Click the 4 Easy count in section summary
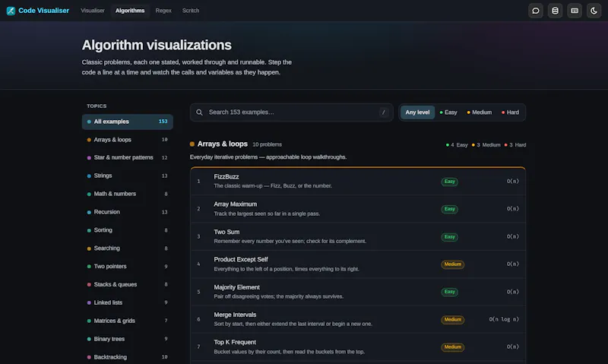The width and height of the screenshot is (608, 364). (457, 145)
